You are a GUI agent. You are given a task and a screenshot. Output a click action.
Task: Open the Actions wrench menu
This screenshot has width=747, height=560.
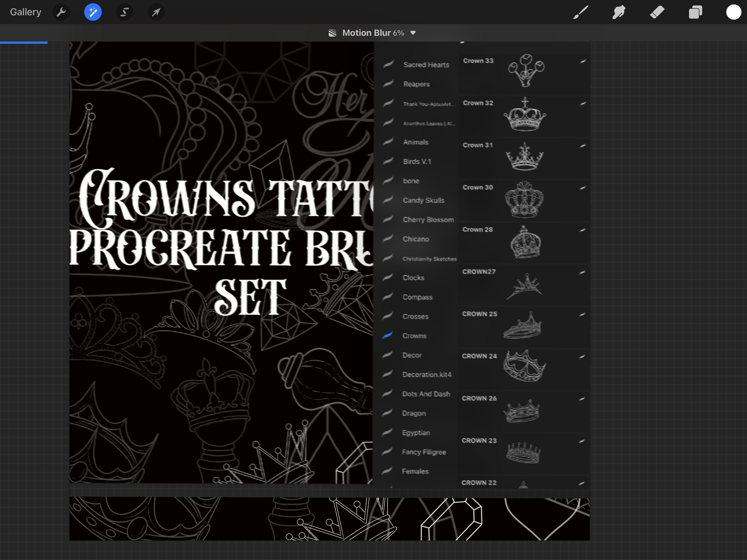click(x=61, y=13)
